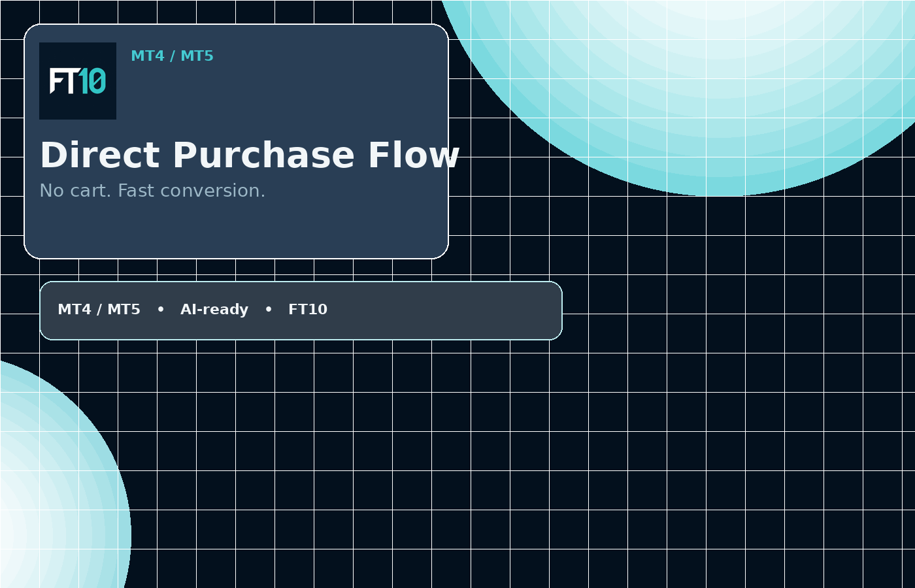Image resolution: width=915 pixels, height=588 pixels.
Task: Click the teal MT4 / MT5 label beside the logo
Action: click(172, 56)
